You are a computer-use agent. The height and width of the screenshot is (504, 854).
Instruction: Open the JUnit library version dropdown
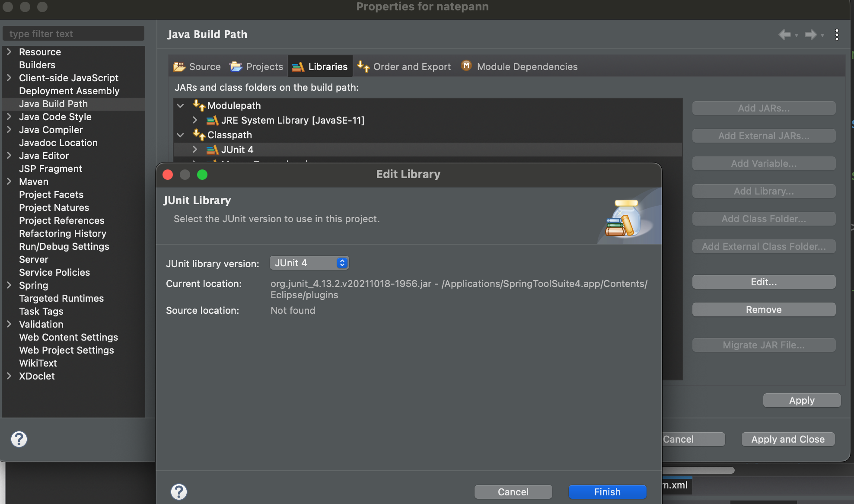[309, 263]
